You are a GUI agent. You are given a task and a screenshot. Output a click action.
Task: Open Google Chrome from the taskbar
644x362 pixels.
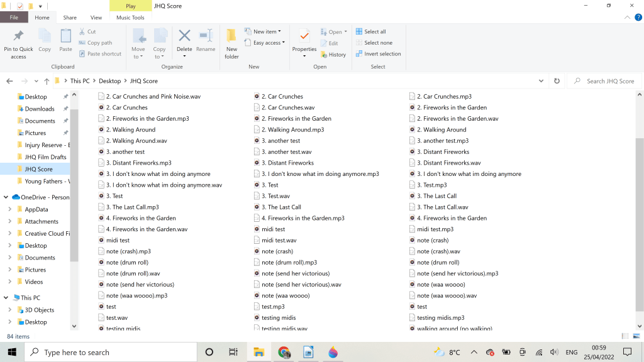(284, 353)
